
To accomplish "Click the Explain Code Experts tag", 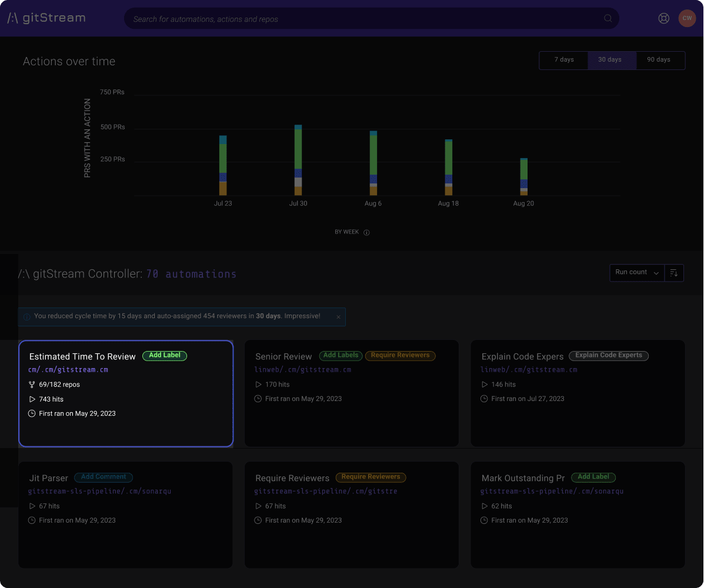I will tap(608, 356).
